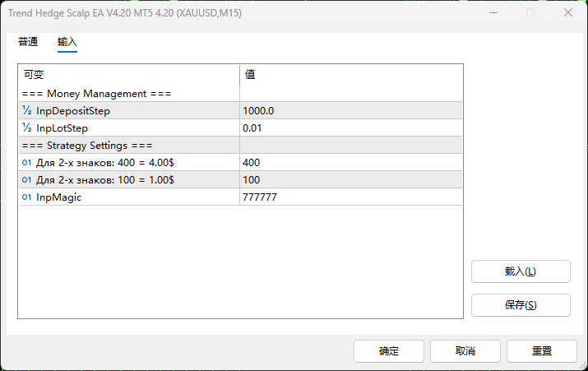Click the integer icon beside the 400 = 4.00$ parameter
The width and height of the screenshot is (588, 371).
click(27, 163)
